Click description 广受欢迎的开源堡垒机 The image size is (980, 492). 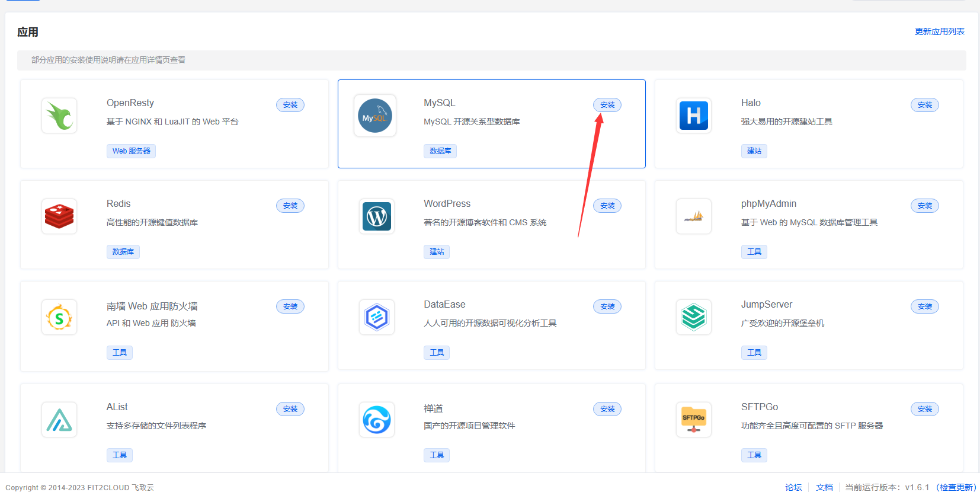[783, 323]
